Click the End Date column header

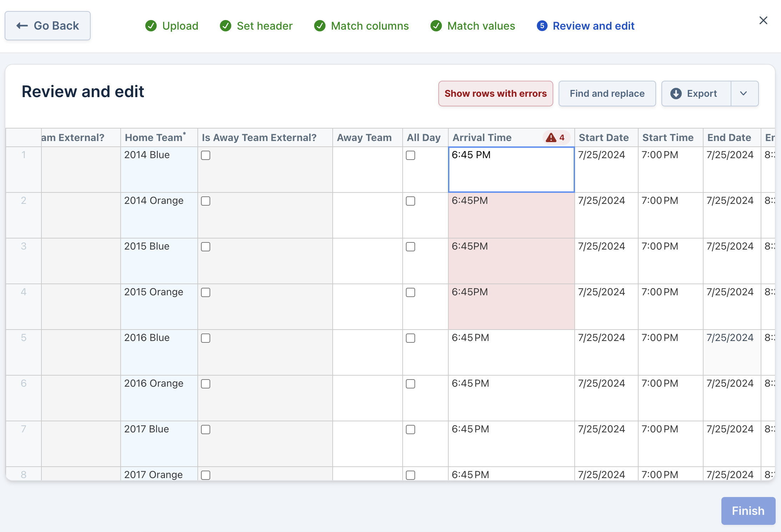click(732, 137)
